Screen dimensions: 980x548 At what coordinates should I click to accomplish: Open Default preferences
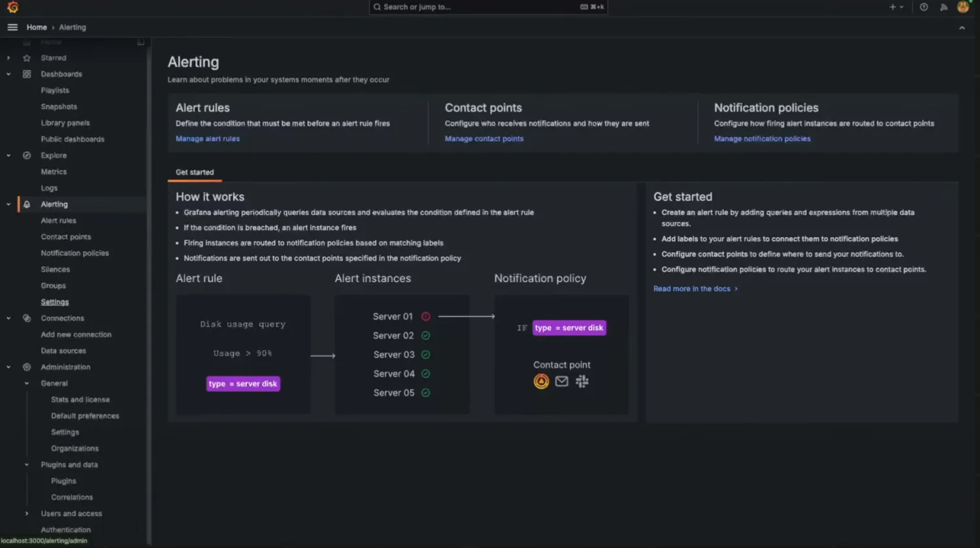[x=85, y=416]
